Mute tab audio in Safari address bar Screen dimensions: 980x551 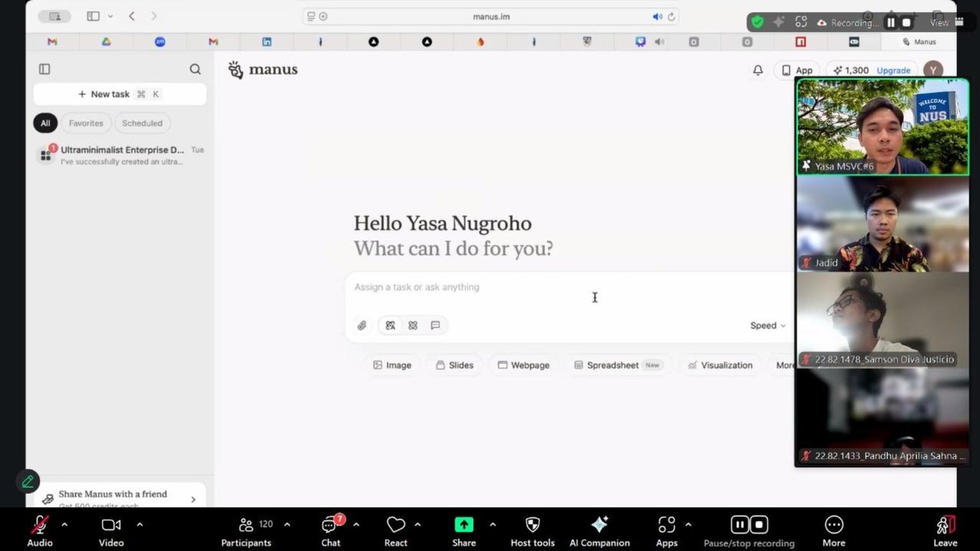[x=656, y=17]
